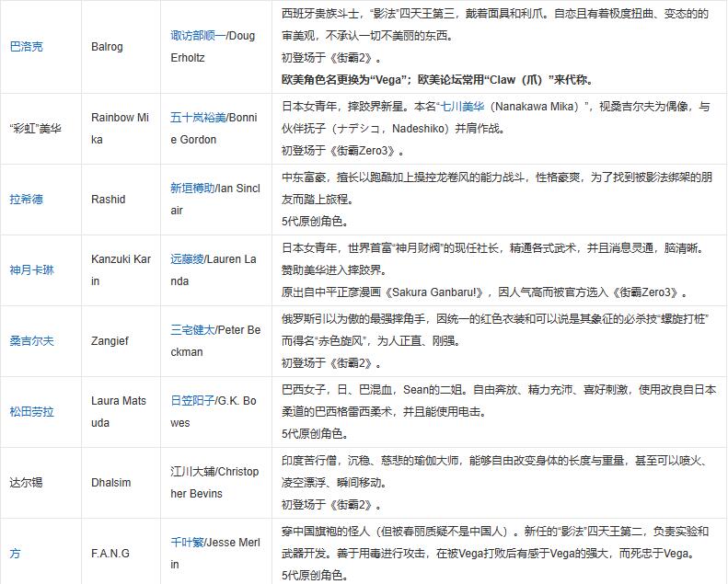This screenshot has width=728, height=584.
Task: Open the 拉希德 character page link
Action: click(x=26, y=200)
